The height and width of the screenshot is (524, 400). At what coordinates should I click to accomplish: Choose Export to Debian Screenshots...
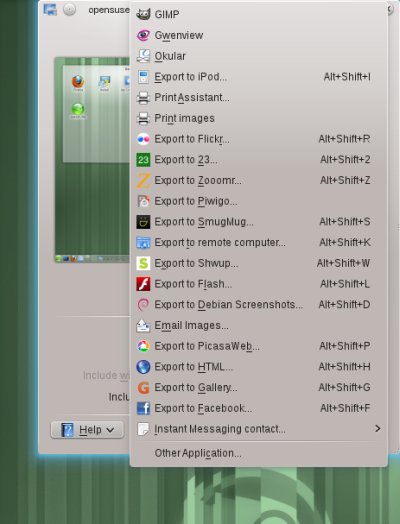(x=258, y=305)
